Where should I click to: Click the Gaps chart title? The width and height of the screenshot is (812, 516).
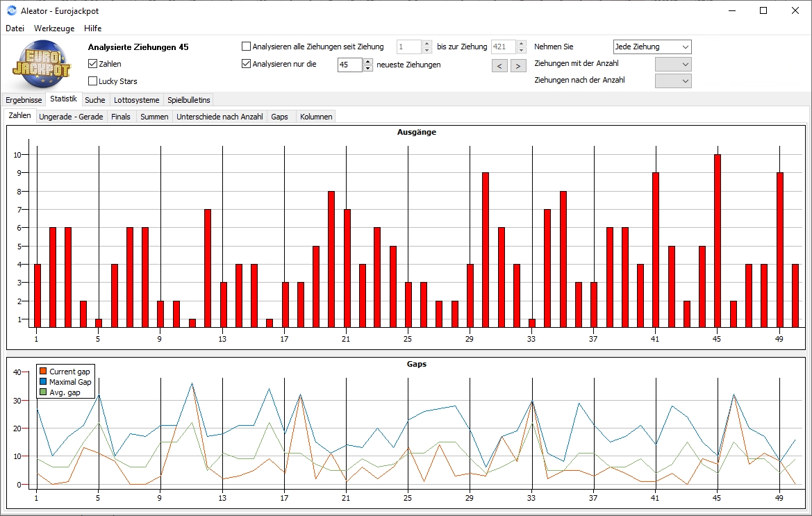tap(416, 364)
